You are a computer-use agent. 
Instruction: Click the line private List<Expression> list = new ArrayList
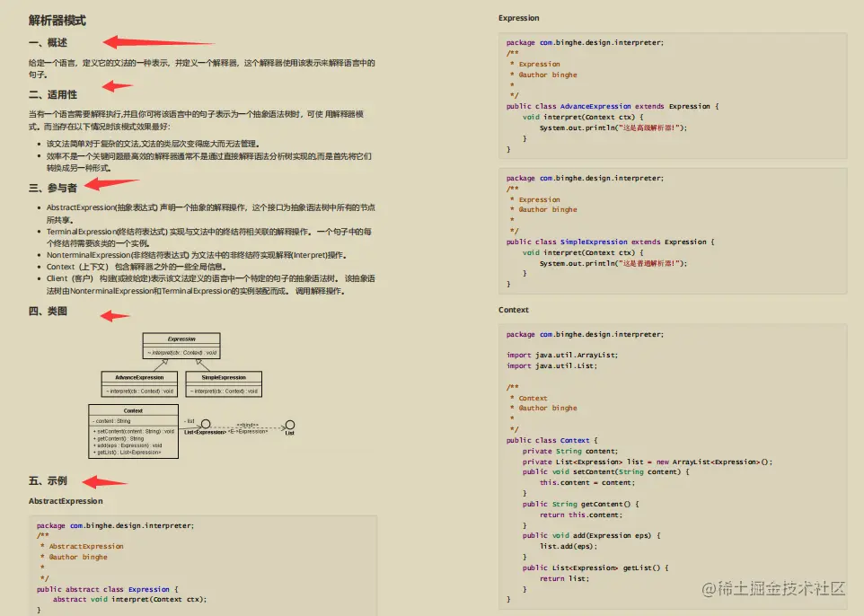(x=648, y=462)
